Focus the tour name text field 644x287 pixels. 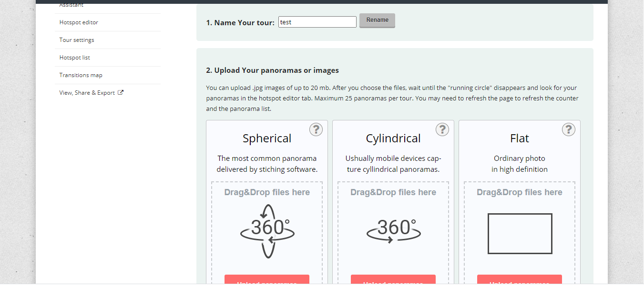tap(317, 22)
